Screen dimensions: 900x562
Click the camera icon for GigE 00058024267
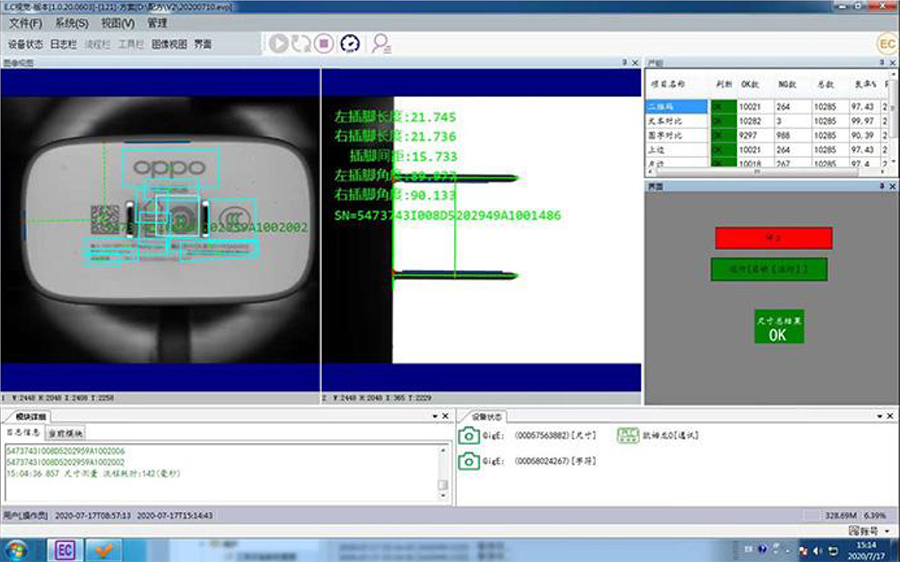pos(468,461)
